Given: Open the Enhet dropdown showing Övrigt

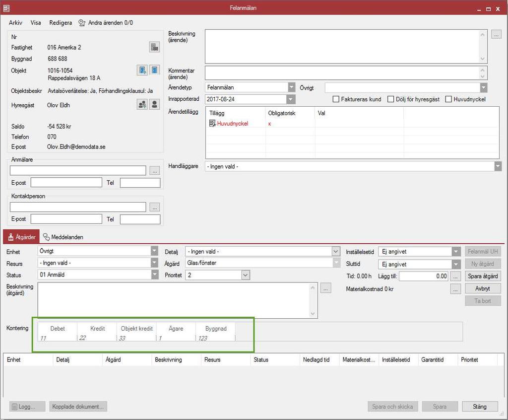Looking at the screenshot, I should click(x=155, y=251).
